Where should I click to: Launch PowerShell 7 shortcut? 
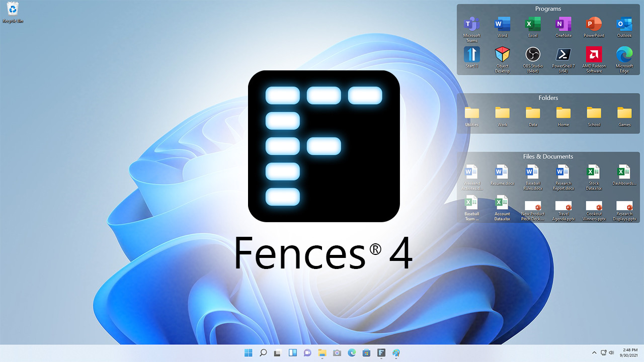563,55
